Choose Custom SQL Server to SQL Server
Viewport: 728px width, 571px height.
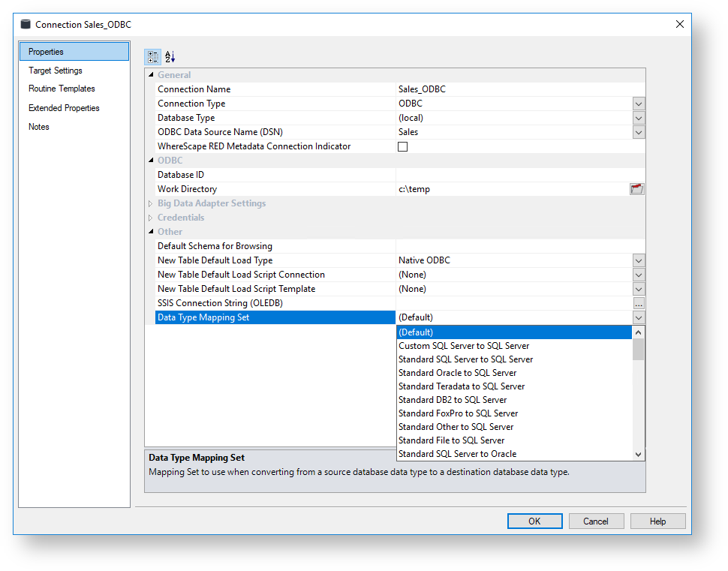[x=514, y=346]
